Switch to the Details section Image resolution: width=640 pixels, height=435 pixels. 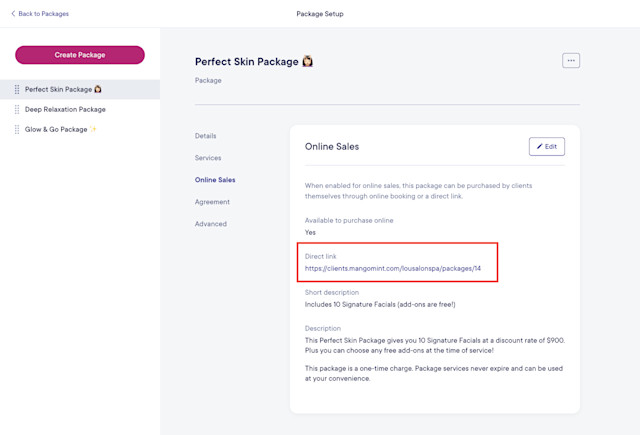click(x=205, y=136)
